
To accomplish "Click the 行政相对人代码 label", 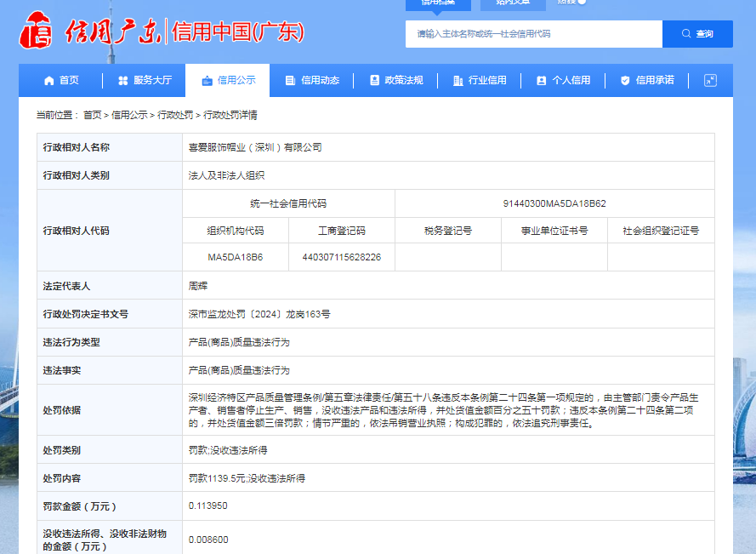I will [x=77, y=231].
